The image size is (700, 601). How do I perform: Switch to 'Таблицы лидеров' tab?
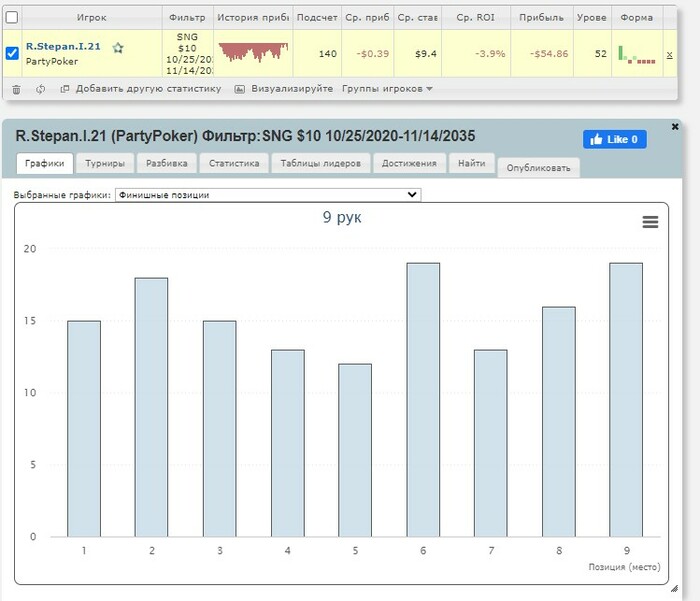click(321, 163)
